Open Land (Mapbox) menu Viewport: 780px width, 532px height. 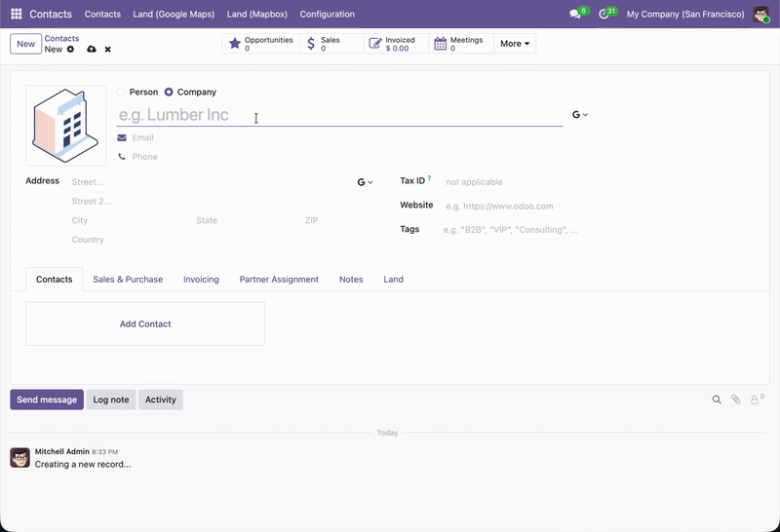tap(257, 14)
